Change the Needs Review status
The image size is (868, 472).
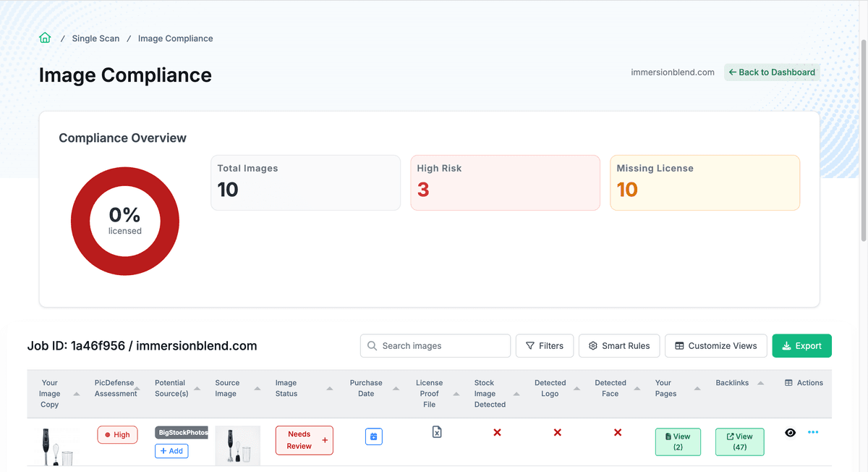pyautogui.click(x=305, y=440)
